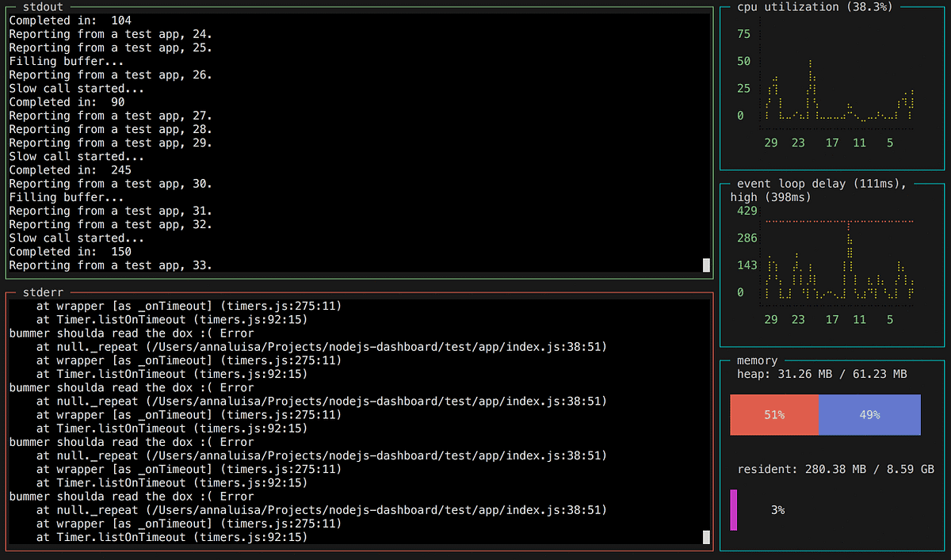The width and height of the screenshot is (951, 560).
Task: Click the blue 49% free heap segment
Action: click(870, 414)
